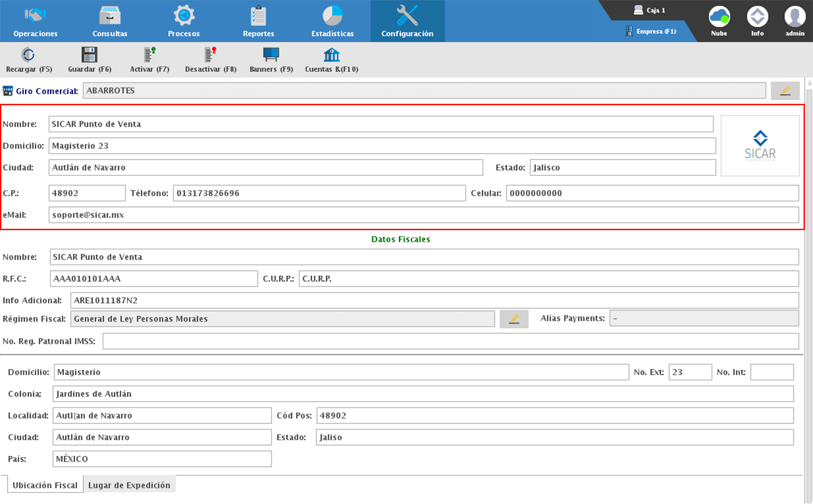The width and height of the screenshot is (813, 504).
Task: Open the admin user profile icon
Action: click(795, 17)
